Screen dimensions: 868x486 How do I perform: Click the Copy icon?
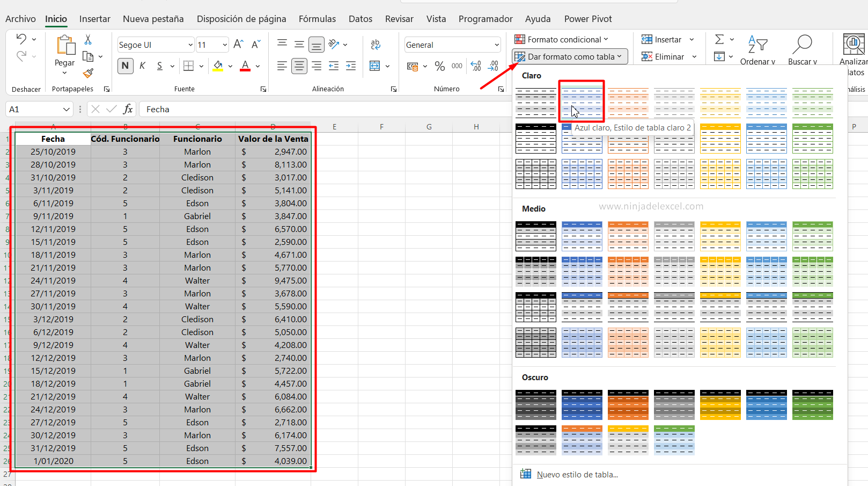[88, 56]
